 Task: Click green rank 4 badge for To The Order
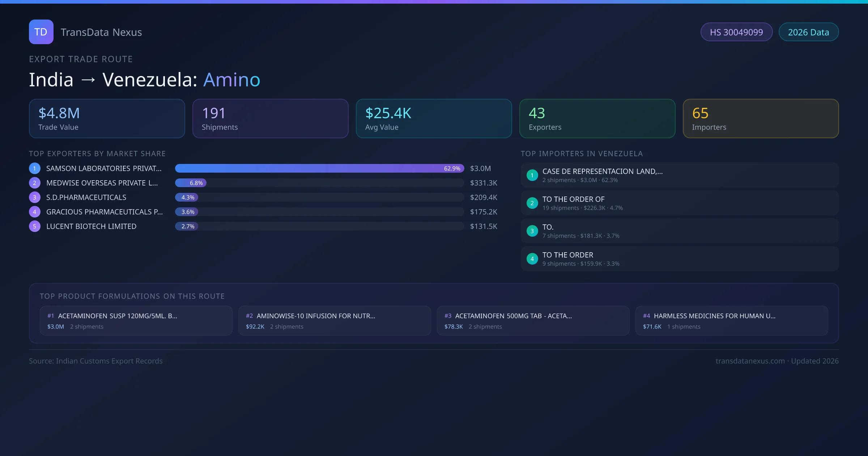click(532, 259)
